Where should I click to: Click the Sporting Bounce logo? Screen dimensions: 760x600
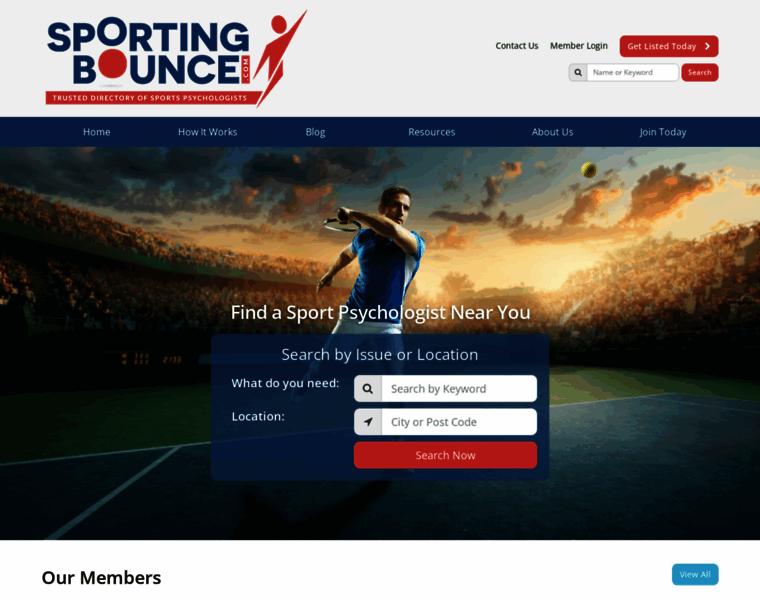pos(176,58)
